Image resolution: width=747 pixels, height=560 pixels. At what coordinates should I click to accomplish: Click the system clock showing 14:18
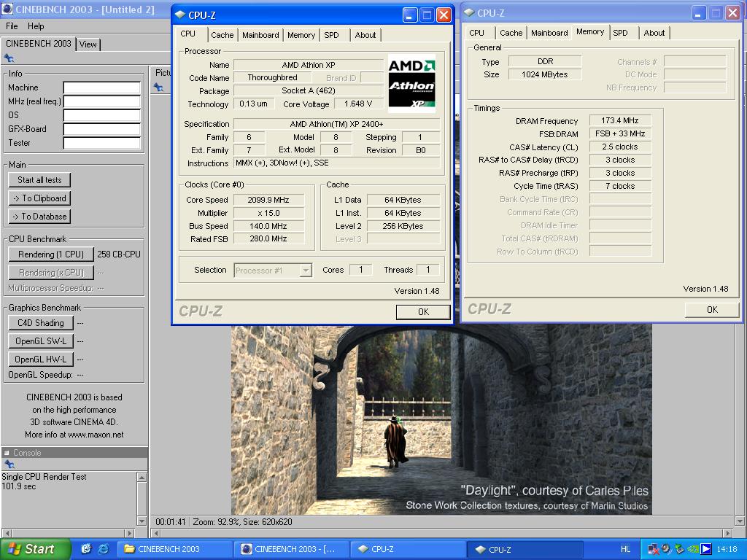tap(727, 549)
